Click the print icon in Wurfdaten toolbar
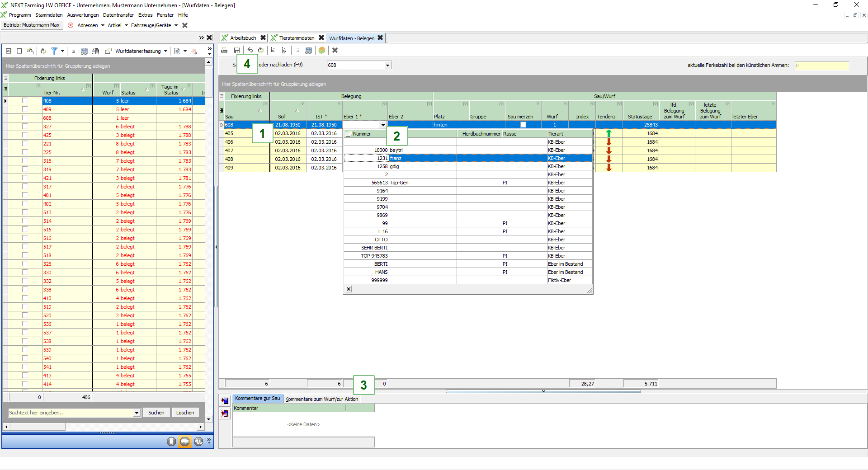 [224, 50]
